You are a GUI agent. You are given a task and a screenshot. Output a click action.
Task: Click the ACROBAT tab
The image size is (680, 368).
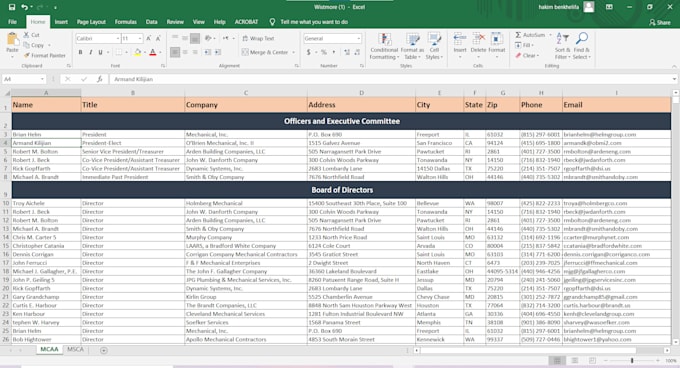[x=246, y=22]
